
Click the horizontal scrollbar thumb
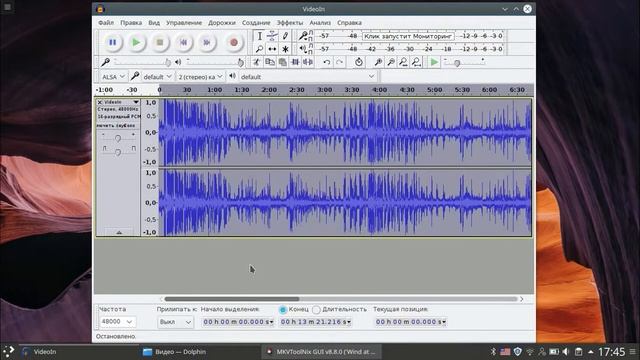tap(232, 299)
